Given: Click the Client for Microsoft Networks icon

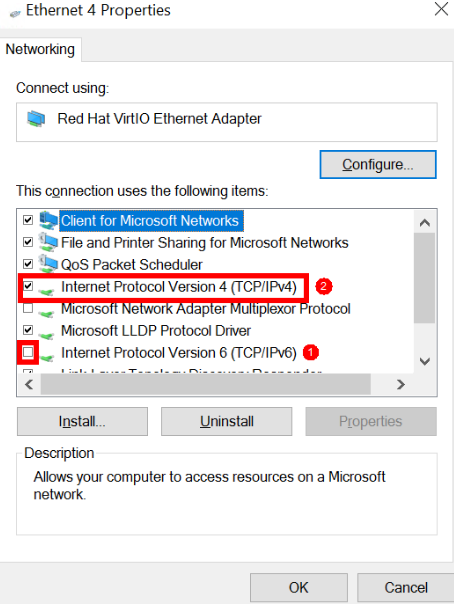Looking at the screenshot, I should coord(49,220).
